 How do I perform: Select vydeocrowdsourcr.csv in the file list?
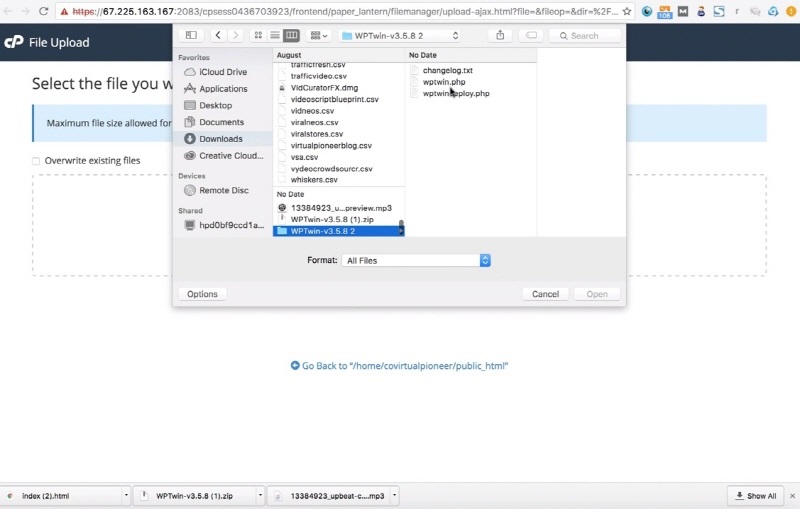click(331, 168)
